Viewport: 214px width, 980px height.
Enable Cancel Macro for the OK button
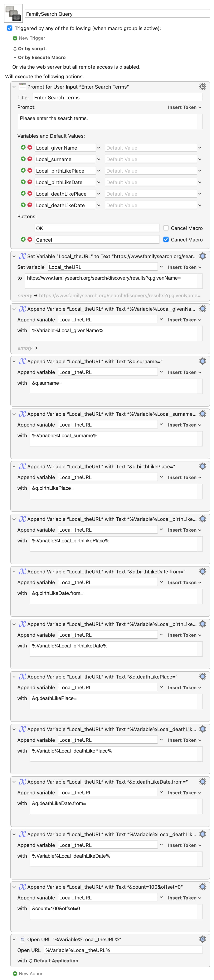(166, 228)
